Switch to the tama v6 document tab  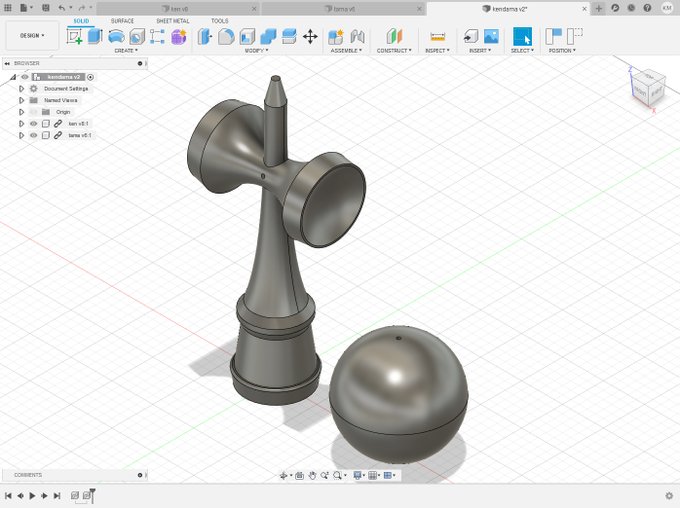(343, 9)
